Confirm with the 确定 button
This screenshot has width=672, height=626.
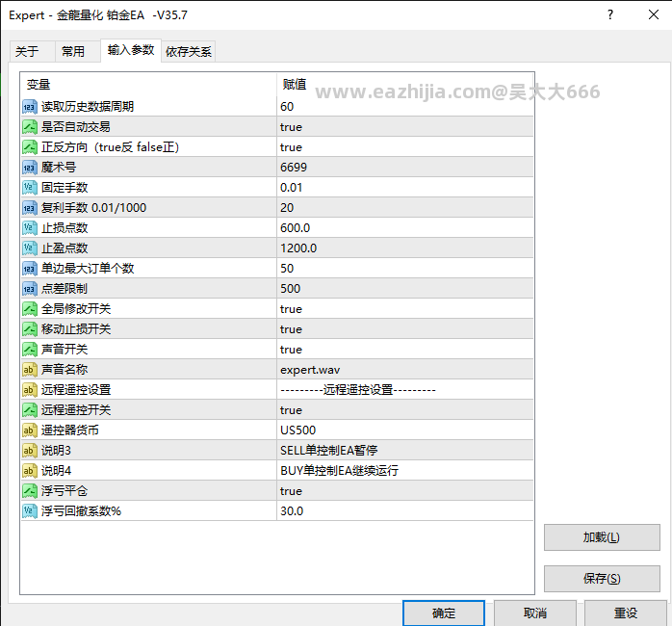coord(444,613)
